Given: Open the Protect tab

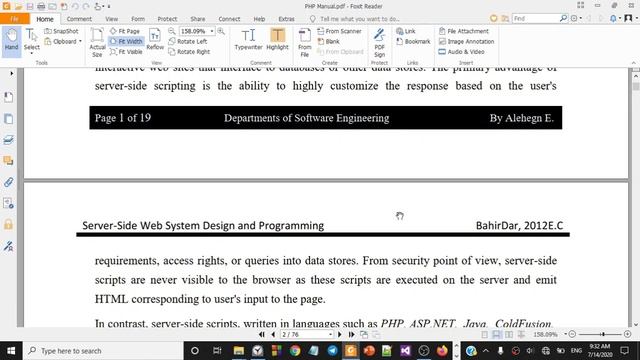Looking at the screenshot, I should [x=167, y=19].
